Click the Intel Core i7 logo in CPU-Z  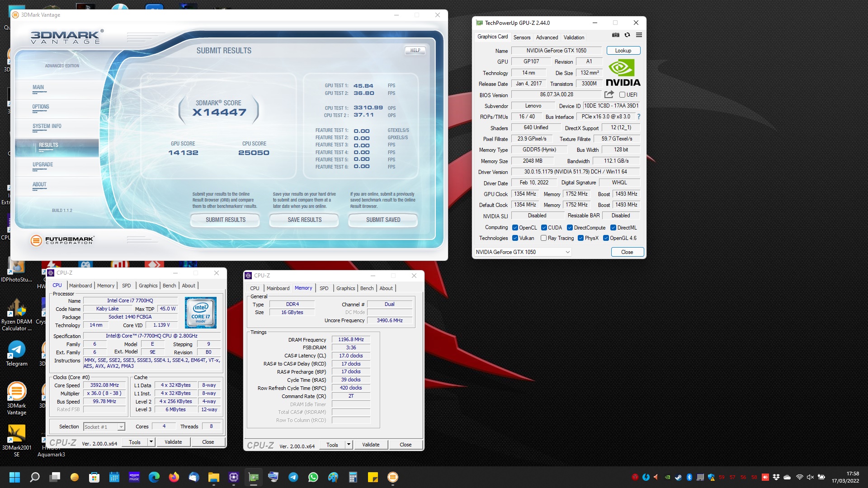click(201, 312)
